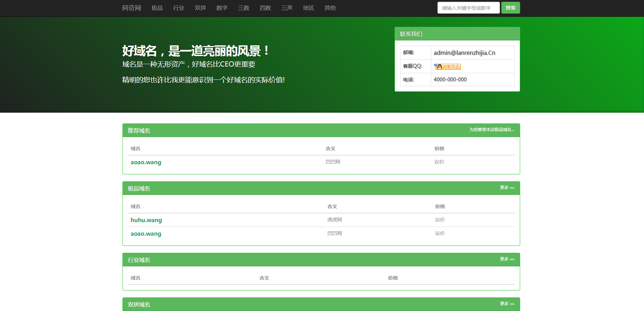
Task: Open the 阿奇网 home link
Action: pos(132,8)
